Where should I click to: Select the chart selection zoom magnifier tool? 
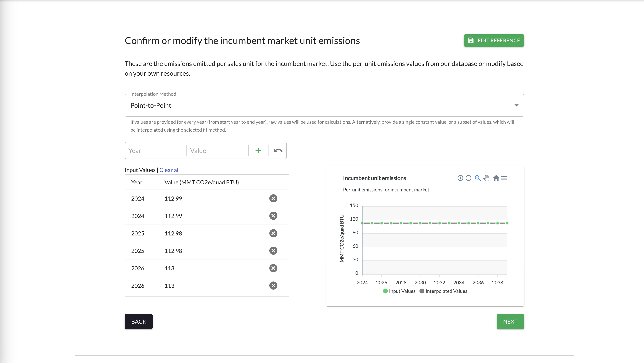coord(477,178)
